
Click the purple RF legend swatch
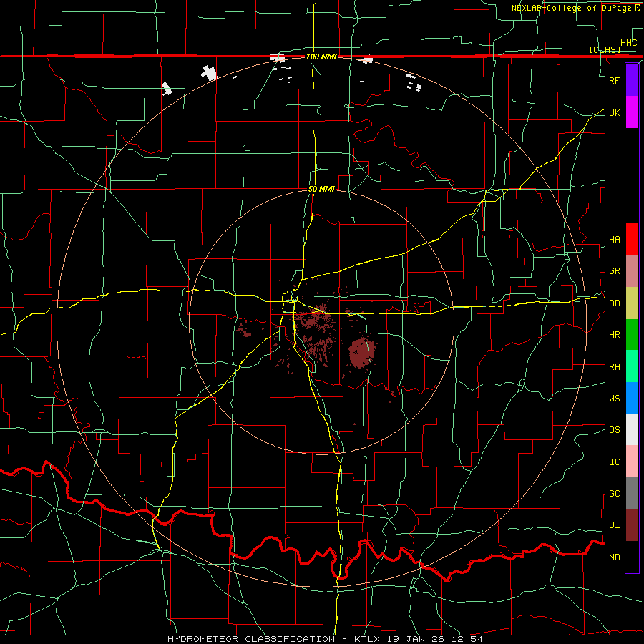click(x=632, y=80)
